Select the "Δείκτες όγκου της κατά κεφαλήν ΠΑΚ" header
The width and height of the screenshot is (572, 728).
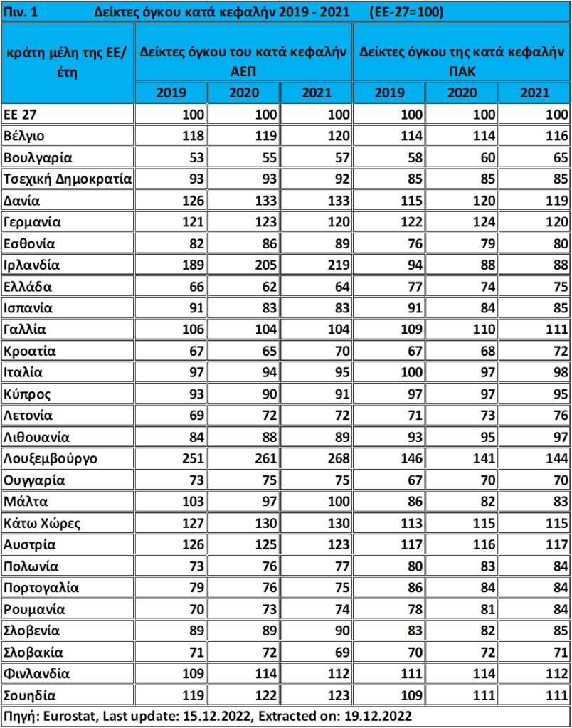click(x=462, y=61)
